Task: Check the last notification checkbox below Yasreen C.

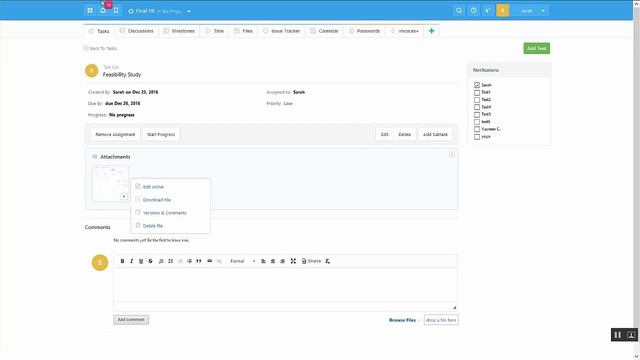Action: 477,137
